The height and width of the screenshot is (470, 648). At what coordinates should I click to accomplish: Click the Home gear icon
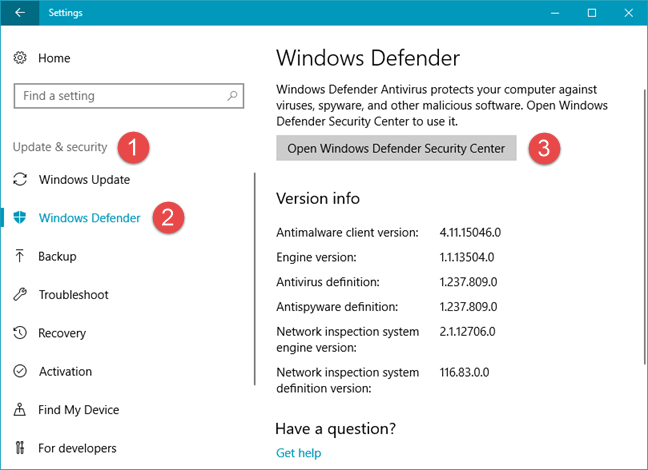tap(20, 58)
